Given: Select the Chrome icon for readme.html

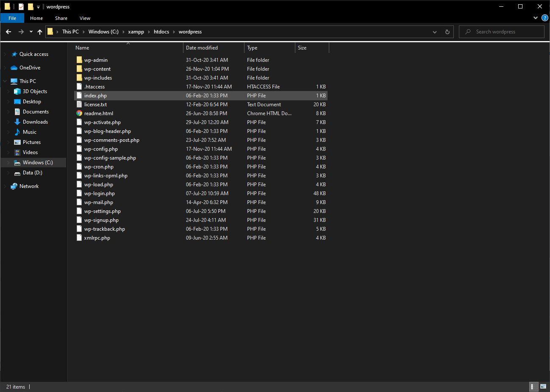Looking at the screenshot, I should click(79, 113).
